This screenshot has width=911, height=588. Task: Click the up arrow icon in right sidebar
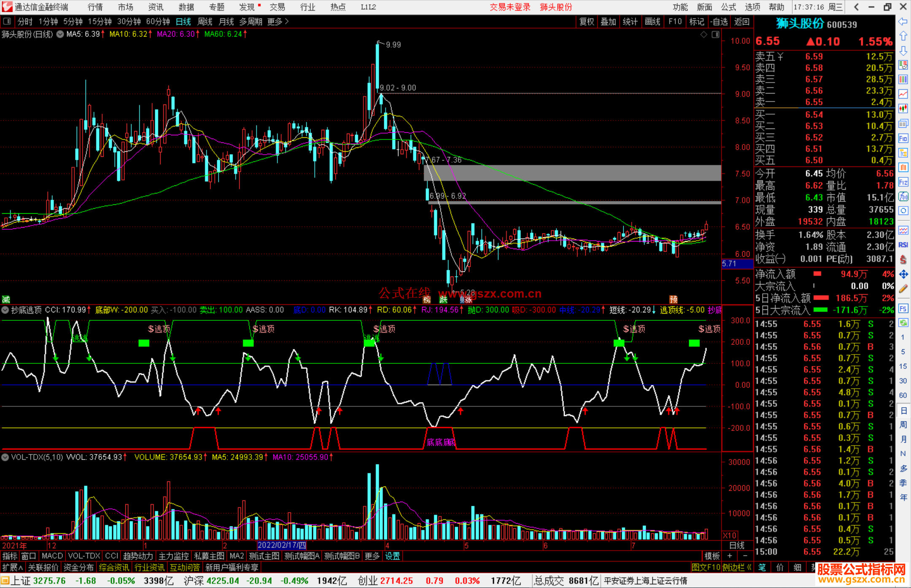pos(903,36)
